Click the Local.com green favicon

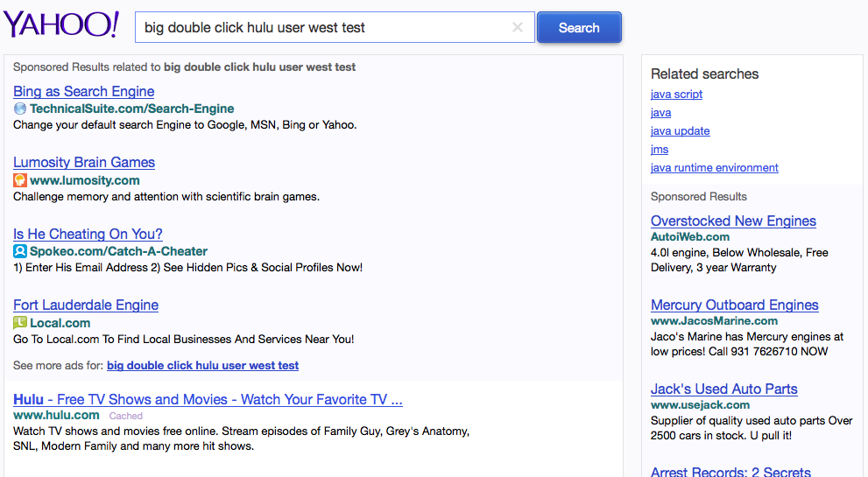[x=20, y=323]
